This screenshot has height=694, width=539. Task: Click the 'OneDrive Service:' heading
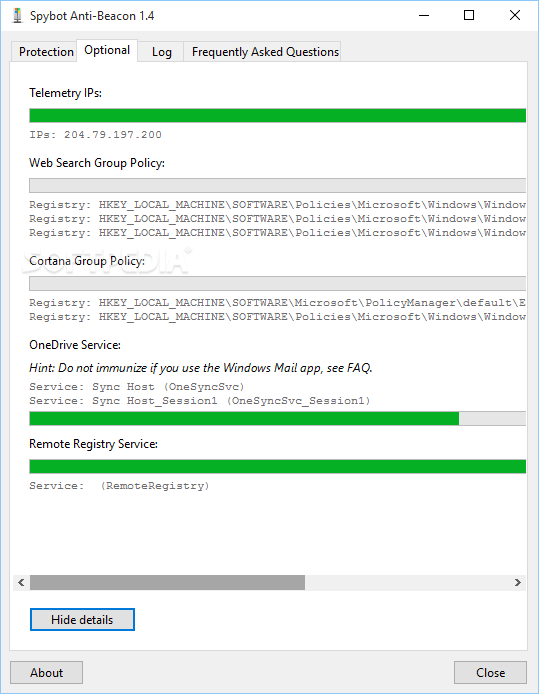pyautogui.click(x=75, y=345)
